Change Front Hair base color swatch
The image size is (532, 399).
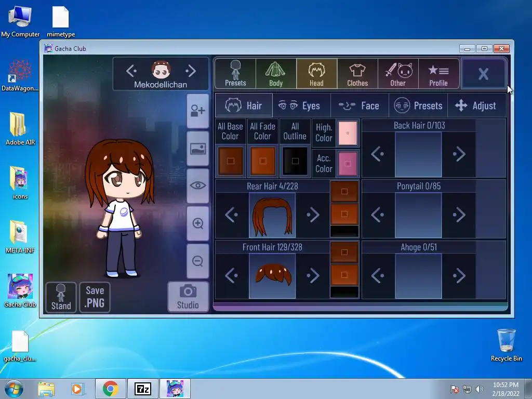[x=344, y=252]
